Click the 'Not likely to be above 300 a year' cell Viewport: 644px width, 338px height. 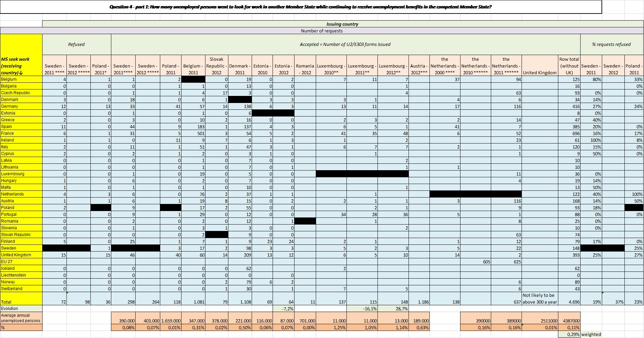pyautogui.click(x=540, y=298)
